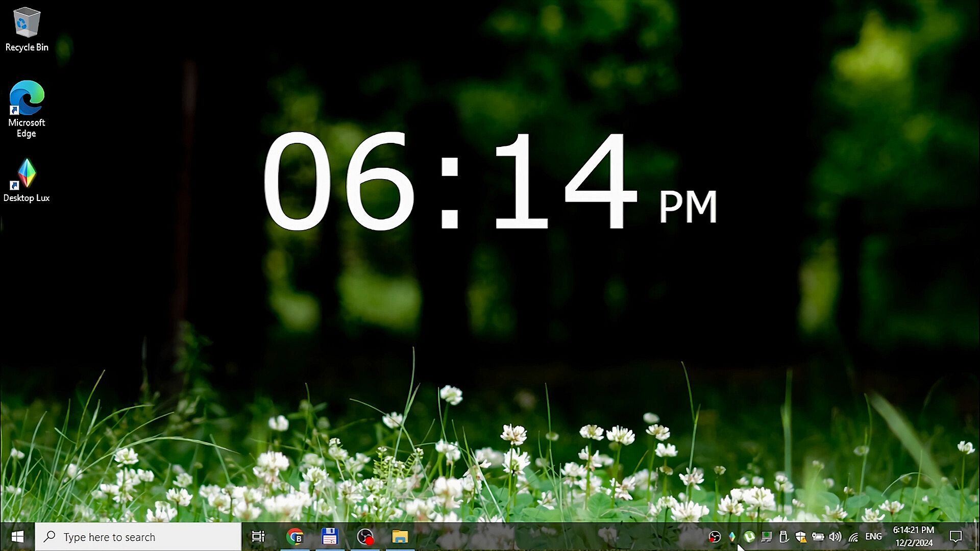Open the battery status flyout
Viewport: 980px width, 551px height.
pyautogui.click(x=818, y=537)
